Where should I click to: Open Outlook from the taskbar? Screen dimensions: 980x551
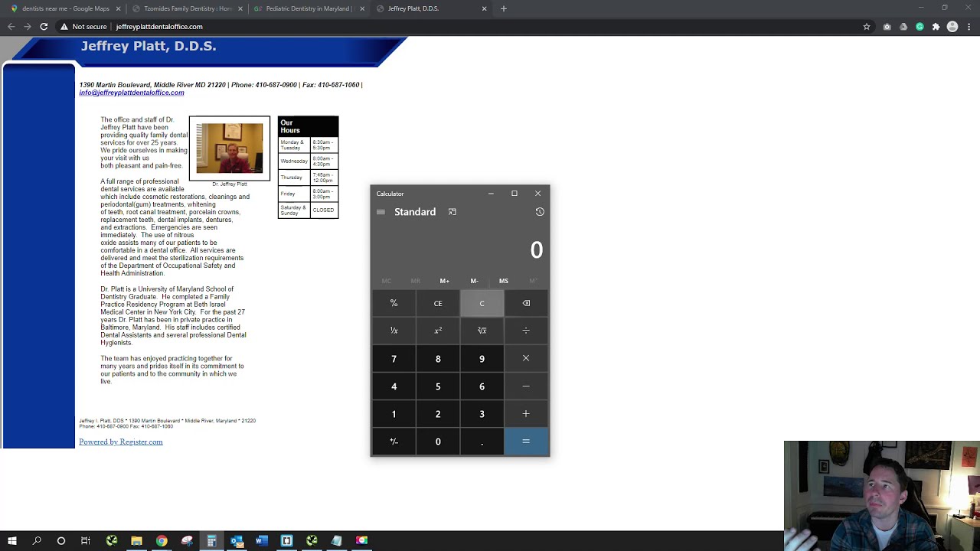237,541
